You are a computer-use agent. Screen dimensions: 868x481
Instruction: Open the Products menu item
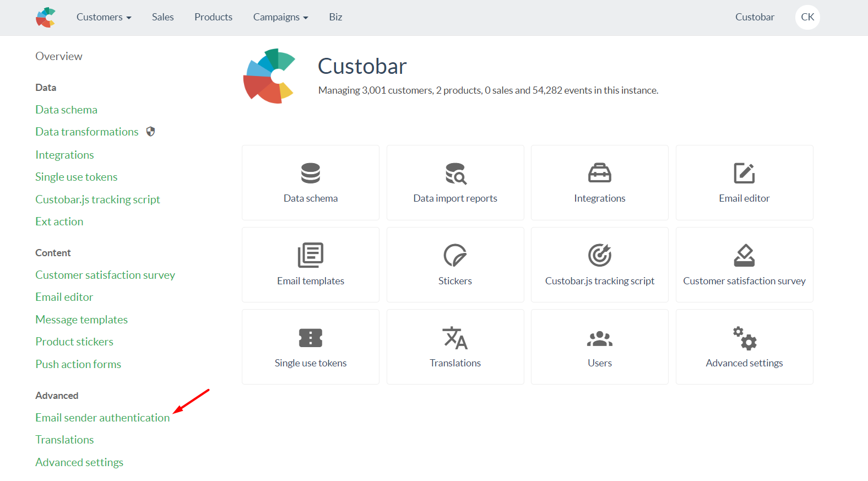[x=213, y=17]
